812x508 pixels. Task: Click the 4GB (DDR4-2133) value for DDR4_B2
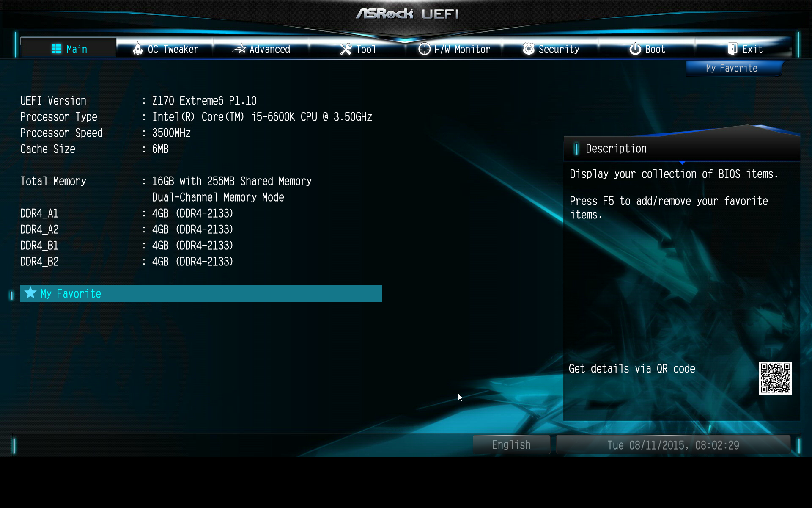pos(193,262)
